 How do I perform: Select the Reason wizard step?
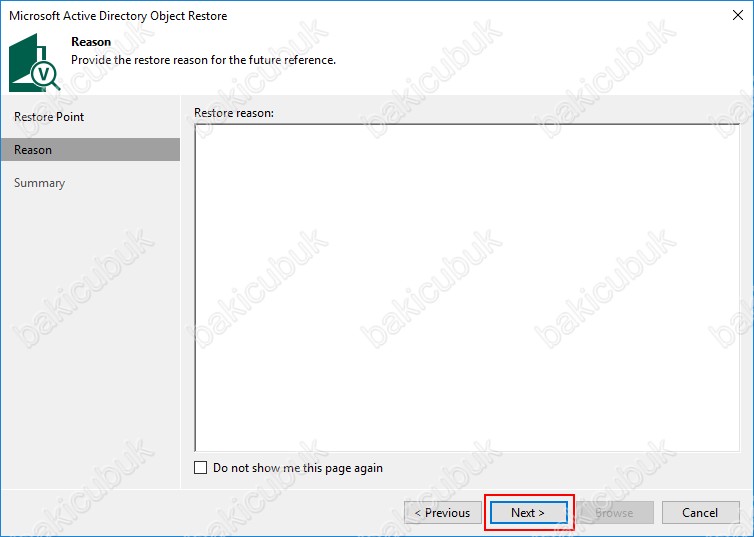point(90,150)
